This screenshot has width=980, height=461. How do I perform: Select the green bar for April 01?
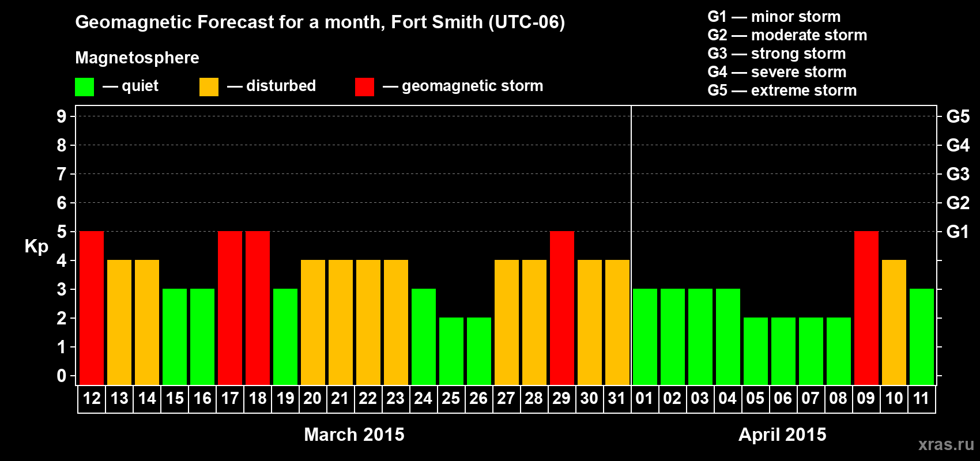pos(645,337)
